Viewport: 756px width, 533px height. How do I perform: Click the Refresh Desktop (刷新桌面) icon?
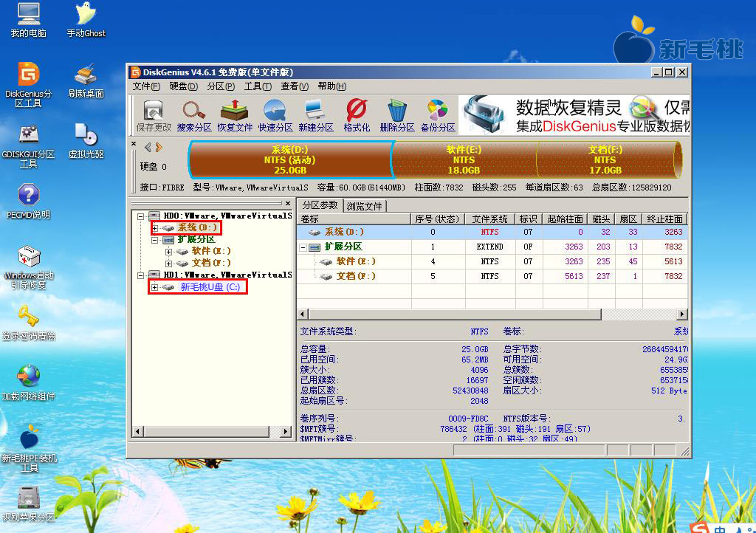(x=86, y=81)
